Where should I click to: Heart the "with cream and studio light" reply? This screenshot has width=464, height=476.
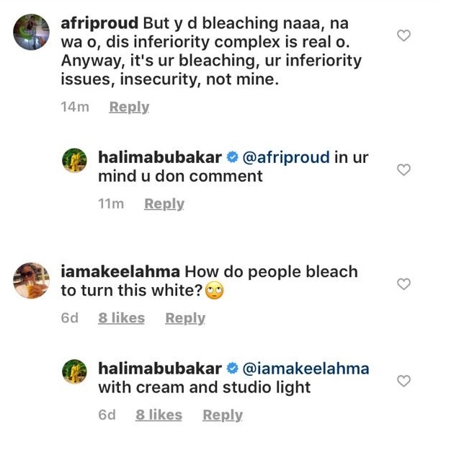404,380
